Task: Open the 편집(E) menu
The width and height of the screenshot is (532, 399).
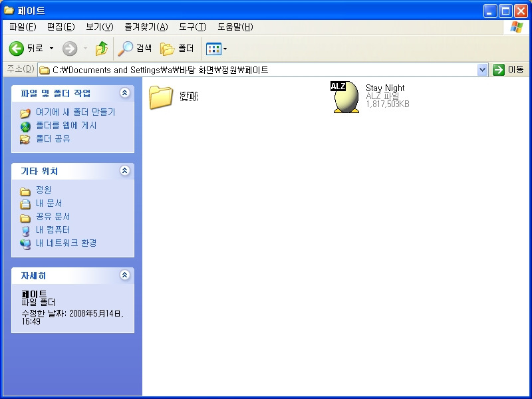Action: [x=61, y=27]
